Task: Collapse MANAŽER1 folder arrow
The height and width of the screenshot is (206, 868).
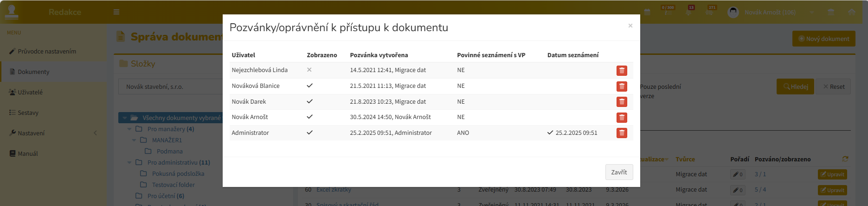Action: [x=134, y=140]
